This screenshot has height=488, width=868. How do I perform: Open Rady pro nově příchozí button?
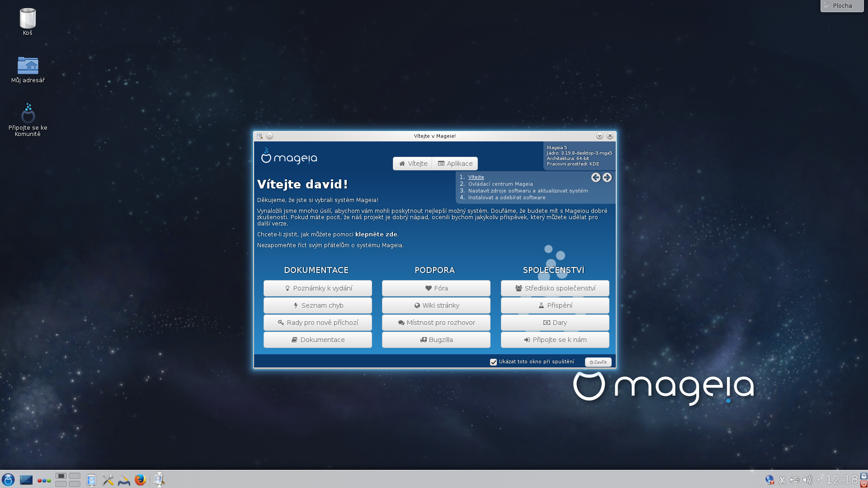(318, 323)
